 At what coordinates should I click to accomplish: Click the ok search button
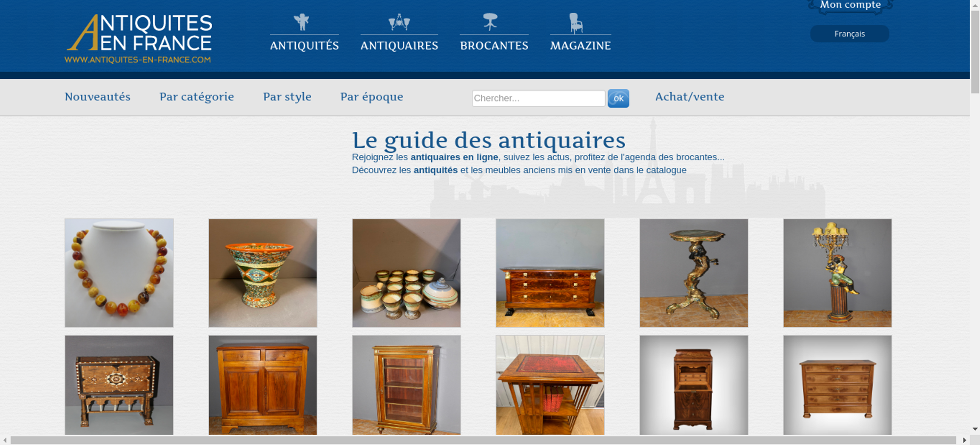pyautogui.click(x=618, y=98)
